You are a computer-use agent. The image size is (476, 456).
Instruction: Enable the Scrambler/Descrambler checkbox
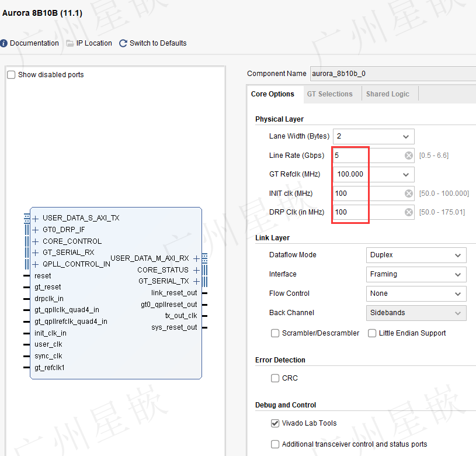click(x=275, y=333)
